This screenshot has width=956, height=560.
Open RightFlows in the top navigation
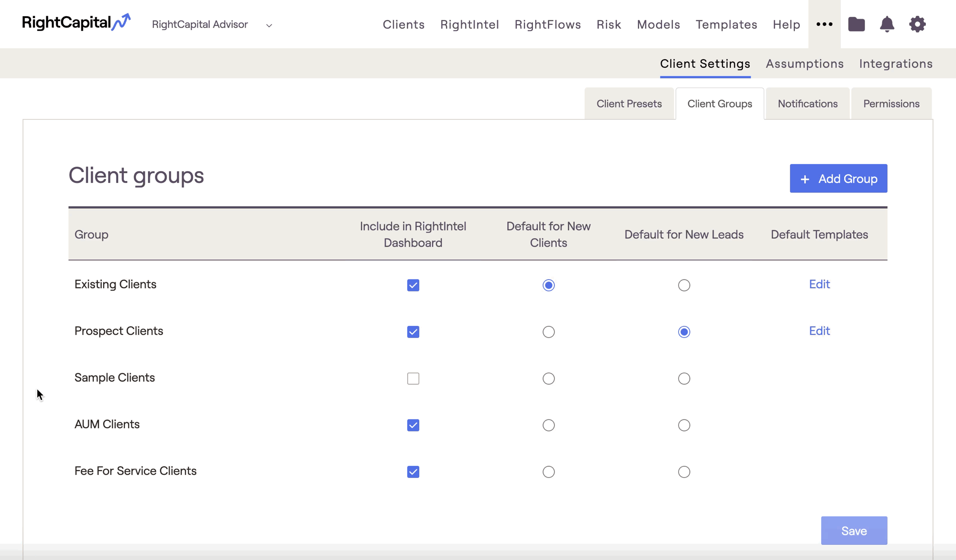(548, 24)
